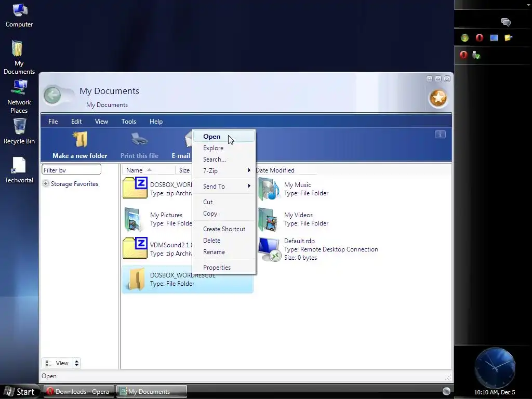Sort by the Size column header
This screenshot has height=399, width=532.
coord(184,170)
